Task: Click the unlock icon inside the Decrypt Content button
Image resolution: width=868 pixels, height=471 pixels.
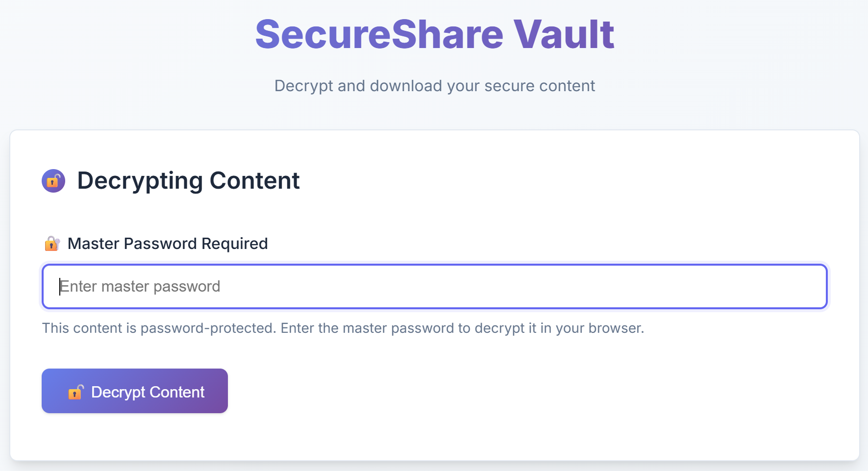Action: [x=74, y=392]
